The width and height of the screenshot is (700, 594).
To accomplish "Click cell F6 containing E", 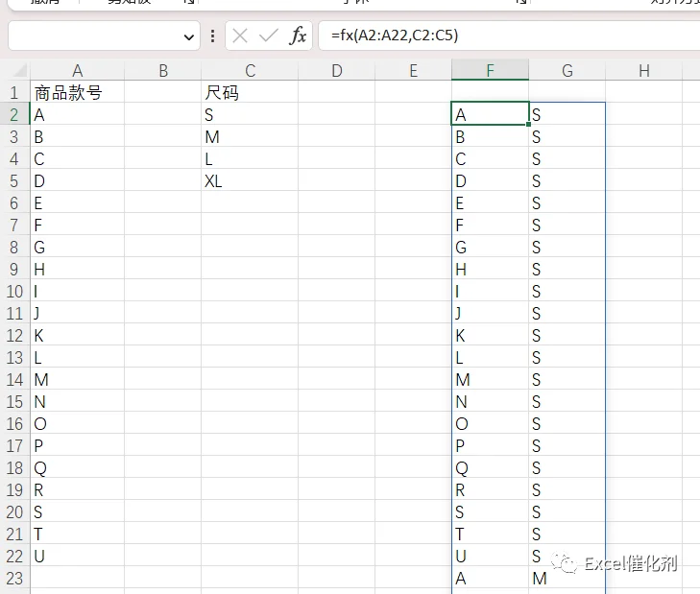I will point(490,203).
